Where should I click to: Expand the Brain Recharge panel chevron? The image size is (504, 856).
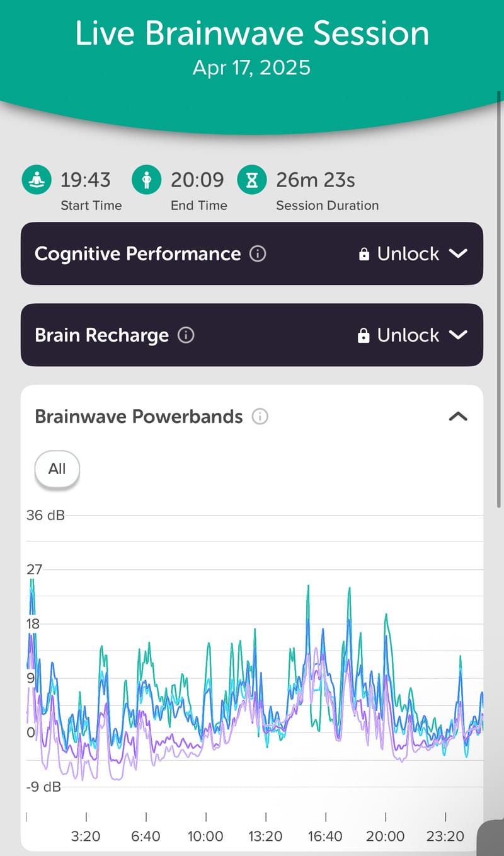click(x=459, y=335)
